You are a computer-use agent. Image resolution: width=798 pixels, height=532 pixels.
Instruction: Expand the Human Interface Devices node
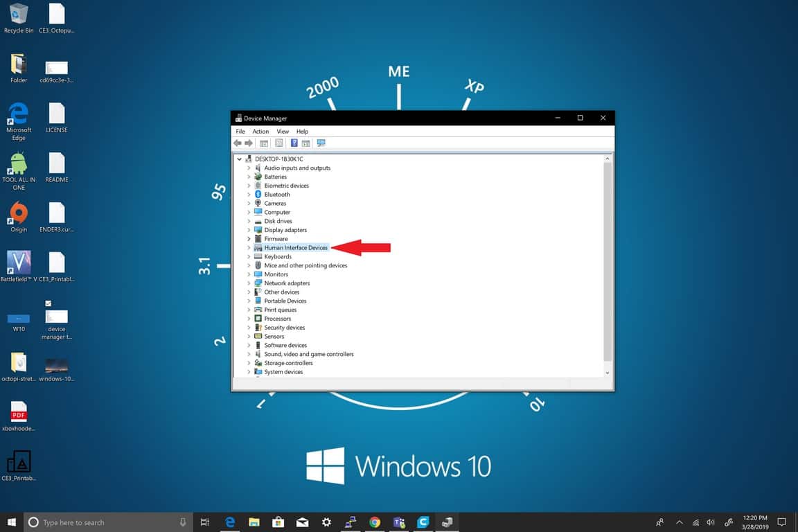click(249, 248)
